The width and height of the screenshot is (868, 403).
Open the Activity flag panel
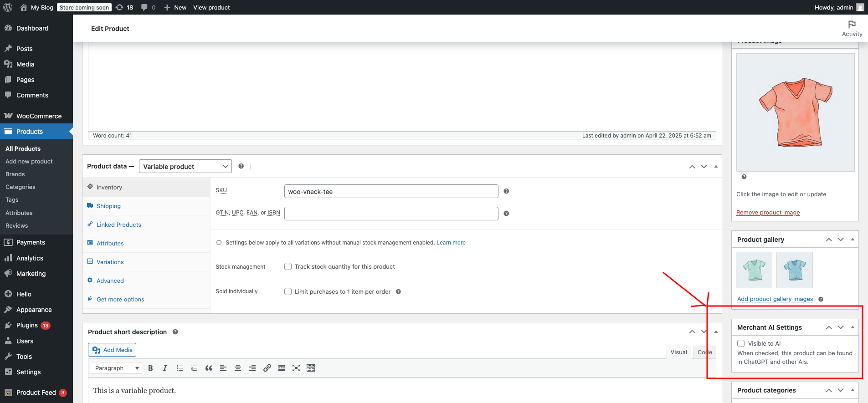point(852,28)
